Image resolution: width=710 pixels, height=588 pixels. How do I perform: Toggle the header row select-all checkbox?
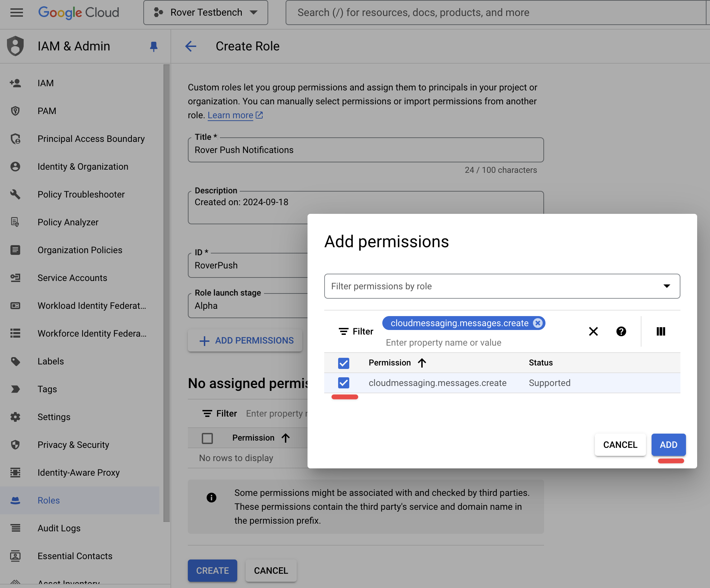coord(344,362)
